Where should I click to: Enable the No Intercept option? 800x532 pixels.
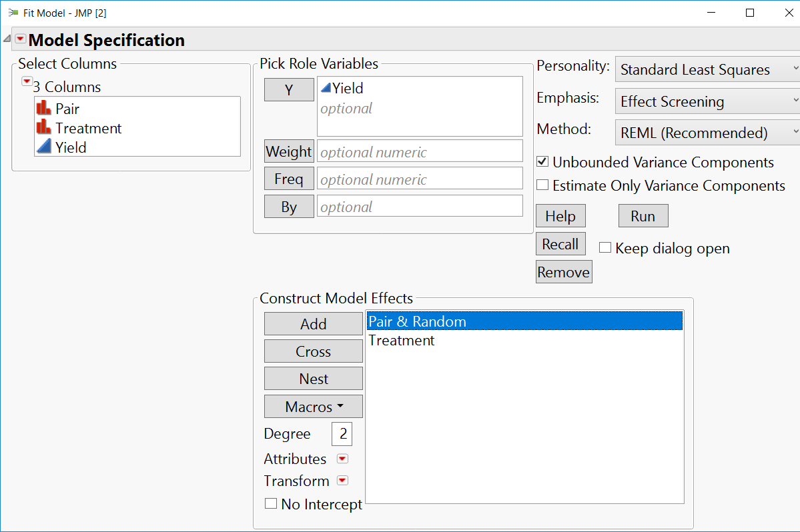[x=271, y=504]
